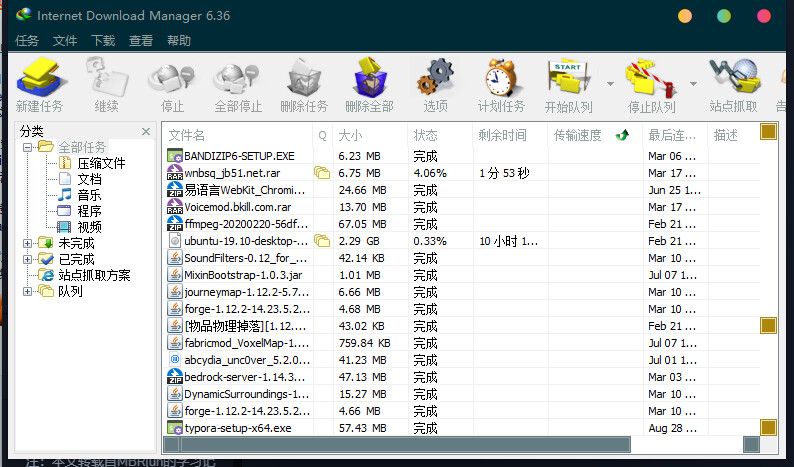This screenshot has height=467, width=794.
Task: Click the 全部停止 toolbar icon
Action: [237, 77]
